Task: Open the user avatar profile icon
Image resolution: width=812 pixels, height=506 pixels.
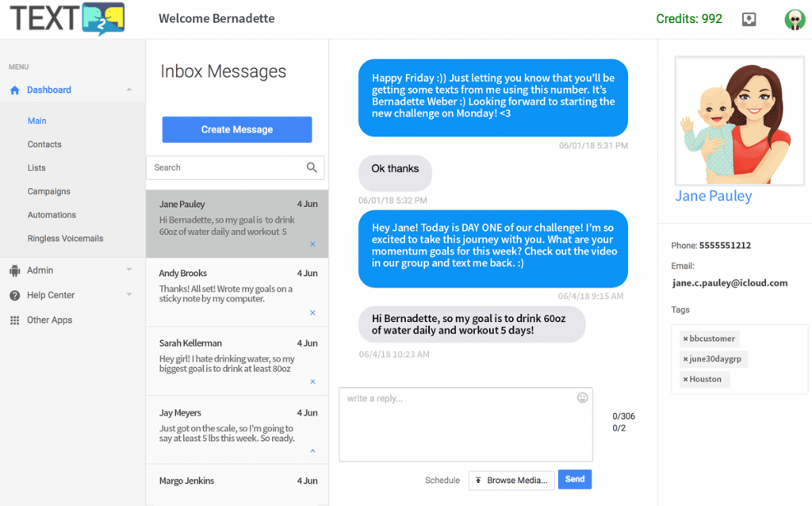Action: pos(795,20)
